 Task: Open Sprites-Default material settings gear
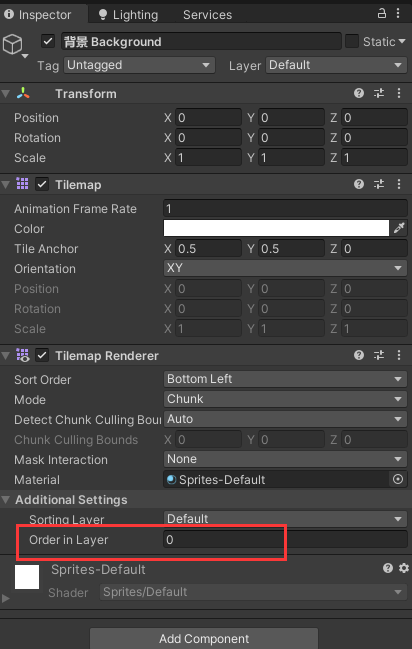pos(404,568)
